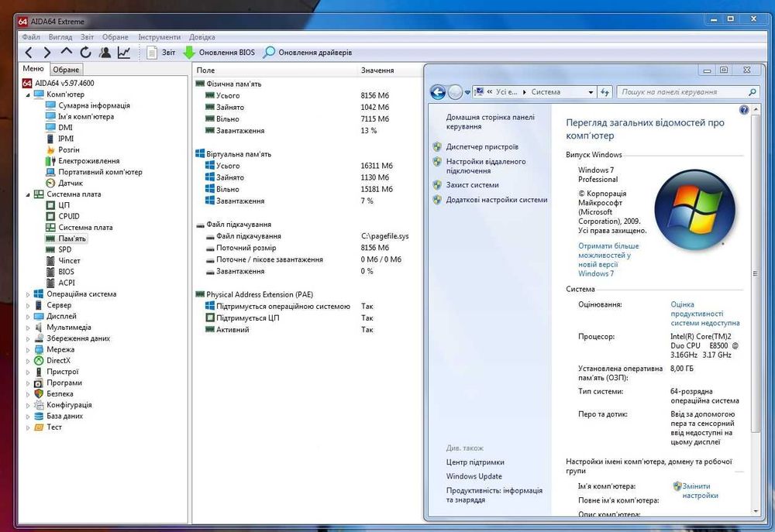Click the refresh icon in AIDA64 toolbar
The image size is (775, 532).
coord(85,53)
